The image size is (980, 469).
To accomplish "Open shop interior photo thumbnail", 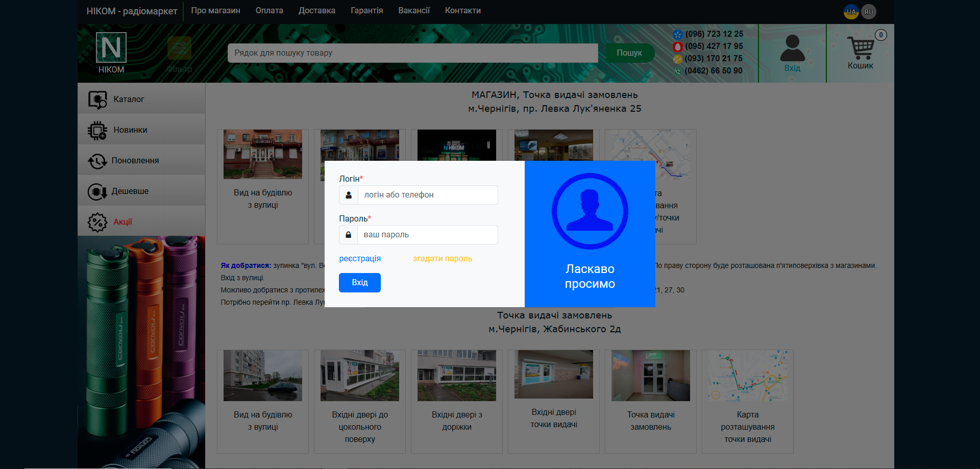I will pyautogui.click(x=554, y=145).
